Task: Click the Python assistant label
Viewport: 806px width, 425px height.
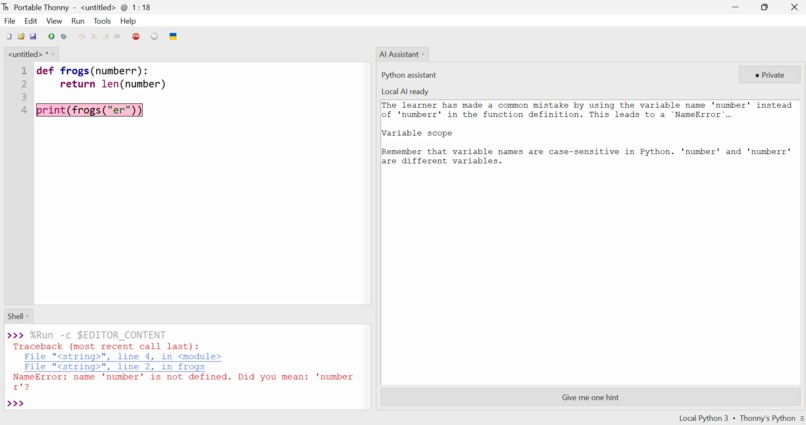Action: coord(408,75)
